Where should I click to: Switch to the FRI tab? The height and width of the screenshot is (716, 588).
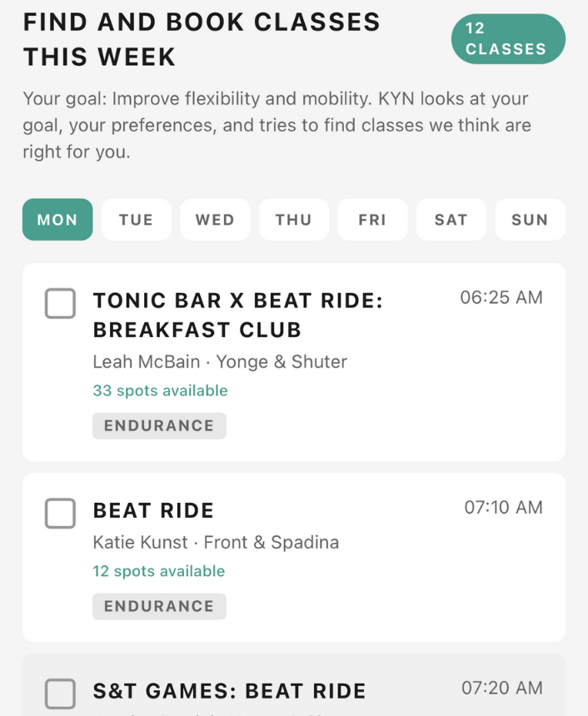[x=372, y=220]
